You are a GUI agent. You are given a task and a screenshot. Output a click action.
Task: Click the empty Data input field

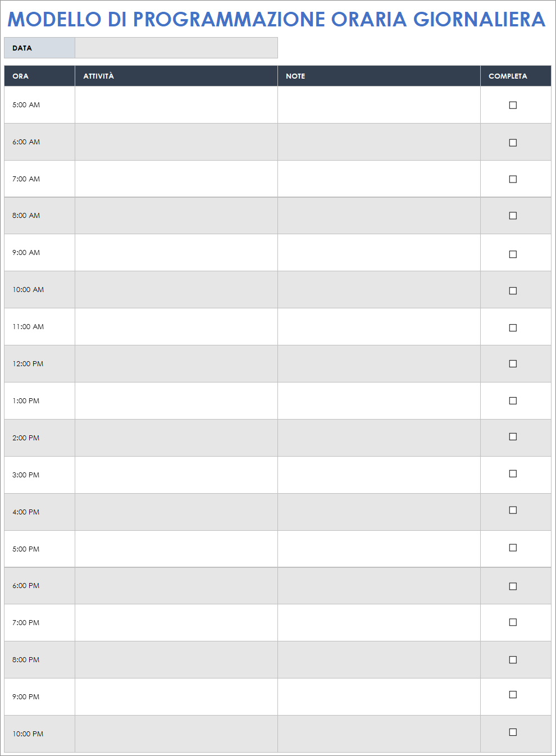pos(176,48)
